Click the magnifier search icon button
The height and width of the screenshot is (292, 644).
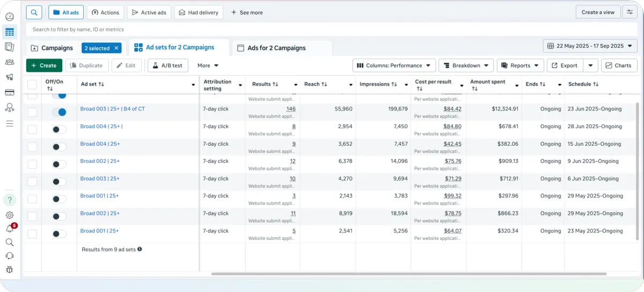pos(34,12)
